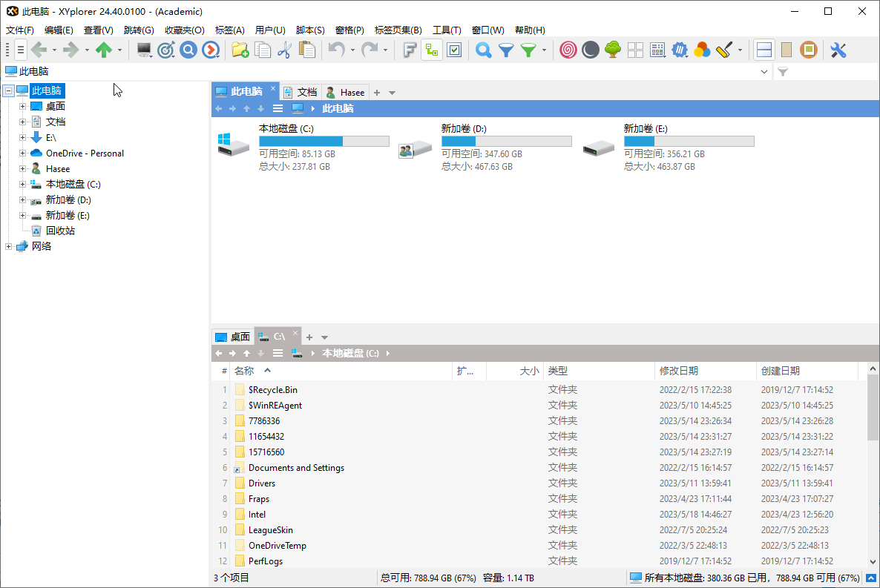Select the LeagueSkin folder row
The height and width of the screenshot is (588, 880).
[x=540, y=529]
